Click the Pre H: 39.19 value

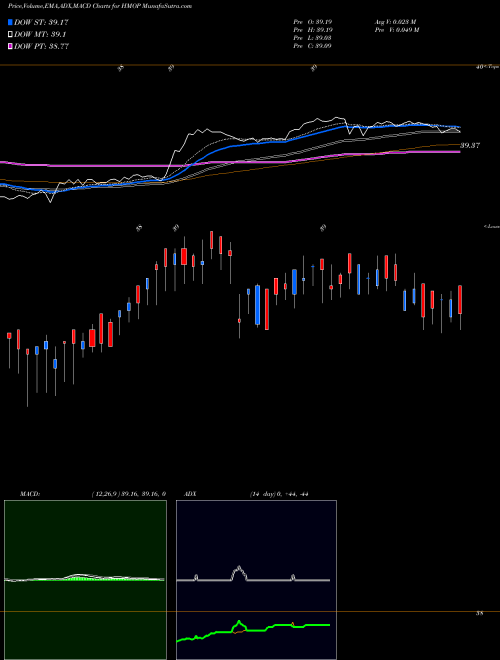coord(312,30)
